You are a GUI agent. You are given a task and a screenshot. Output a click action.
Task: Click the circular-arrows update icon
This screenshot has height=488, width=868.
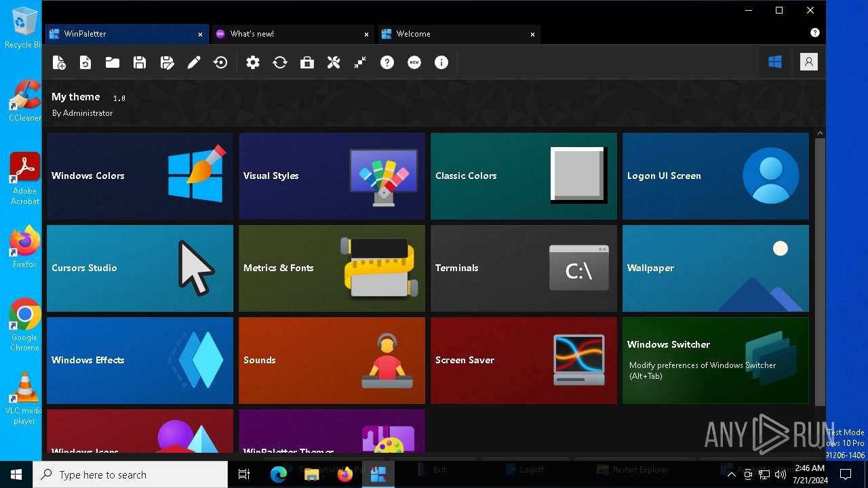280,62
